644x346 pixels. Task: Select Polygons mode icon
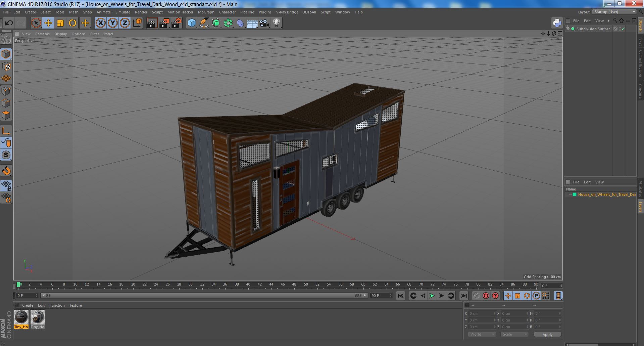[6, 115]
